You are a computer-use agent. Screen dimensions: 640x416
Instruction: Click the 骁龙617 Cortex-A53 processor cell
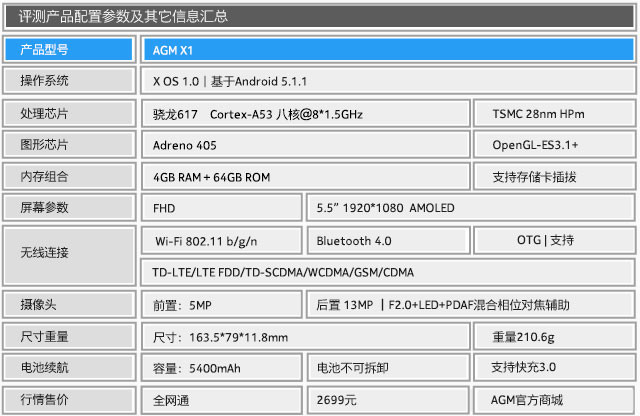(x=304, y=114)
